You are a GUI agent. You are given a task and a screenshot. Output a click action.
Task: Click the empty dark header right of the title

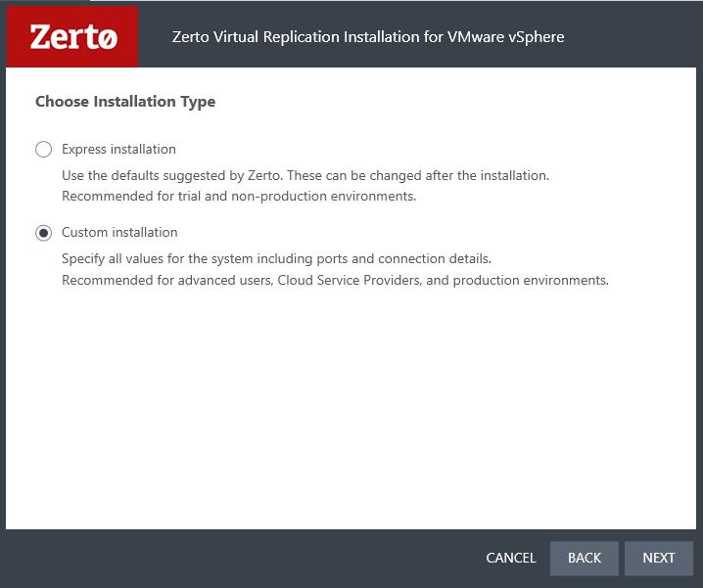[x=633, y=37]
